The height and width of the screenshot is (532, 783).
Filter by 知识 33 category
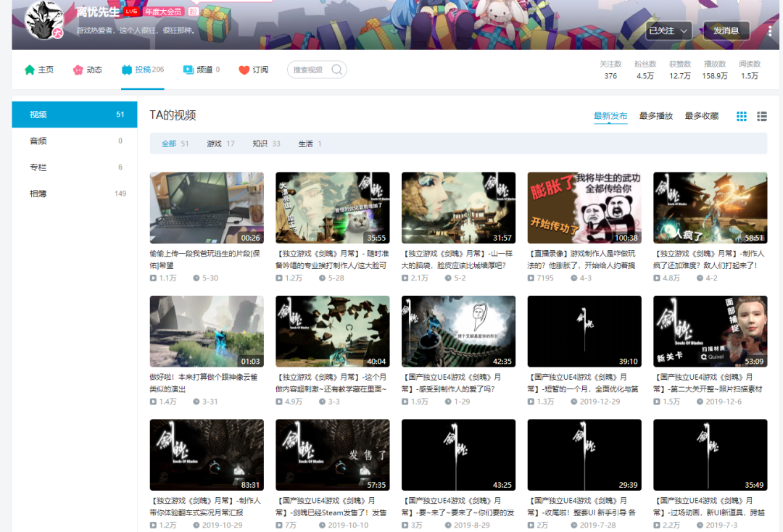pyautogui.click(x=266, y=144)
